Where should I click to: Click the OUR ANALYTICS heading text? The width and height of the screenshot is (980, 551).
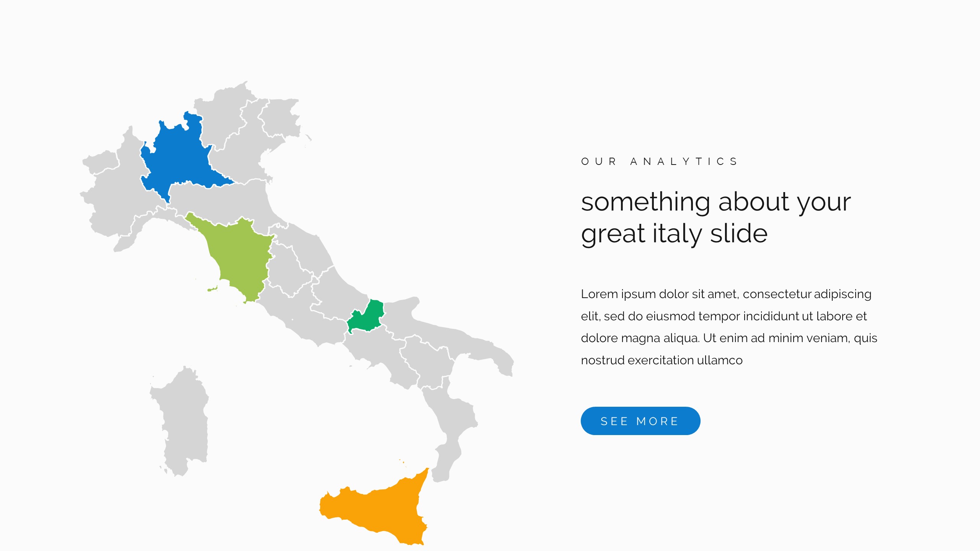659,161
